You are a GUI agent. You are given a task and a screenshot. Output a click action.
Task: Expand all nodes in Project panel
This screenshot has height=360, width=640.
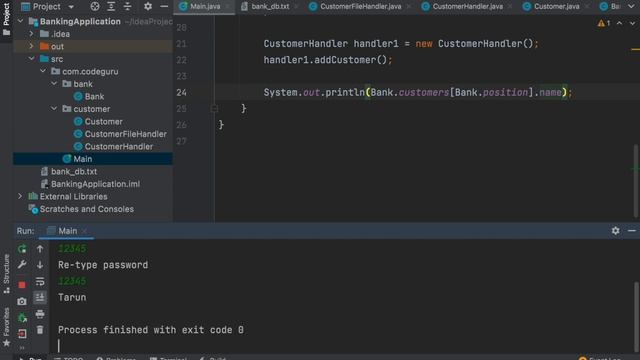tap(111, 7)
